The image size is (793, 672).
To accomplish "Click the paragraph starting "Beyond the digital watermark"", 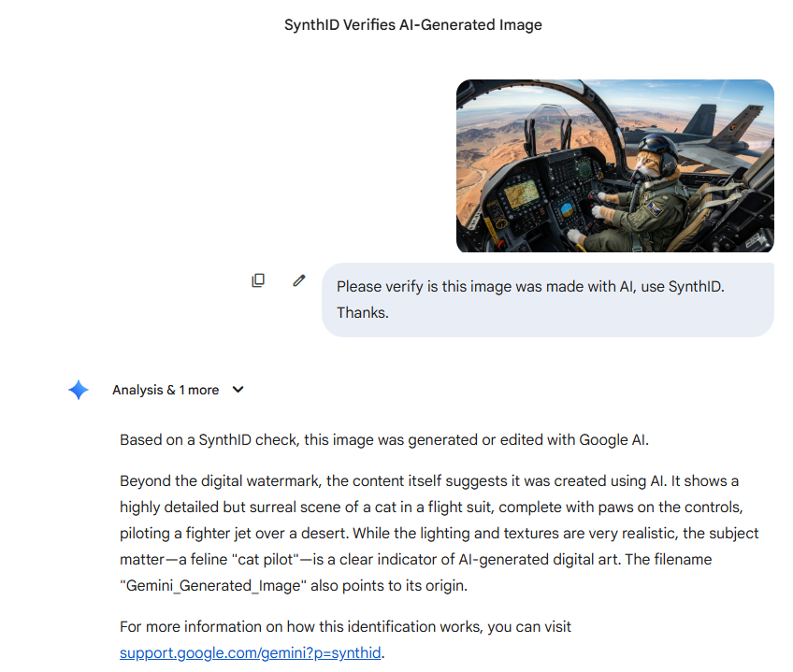I will pos(440,533).
